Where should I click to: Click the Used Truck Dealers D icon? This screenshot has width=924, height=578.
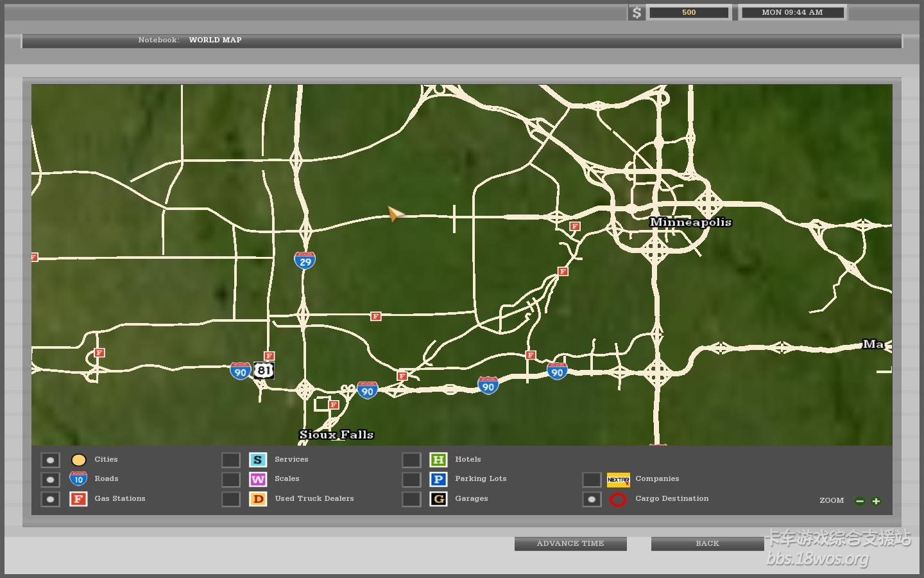click(x=258, y=499)
